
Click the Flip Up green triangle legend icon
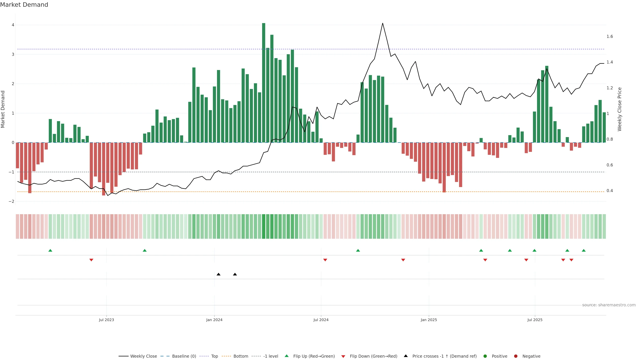tap(287, 356)
